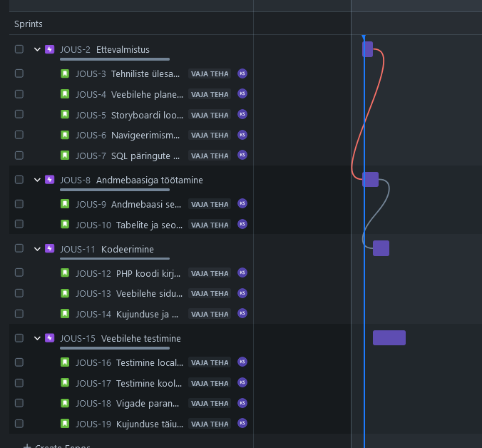Tick the checkbox for JOUS-14
Screen dimensions: 482x448
tap(19, 314)
